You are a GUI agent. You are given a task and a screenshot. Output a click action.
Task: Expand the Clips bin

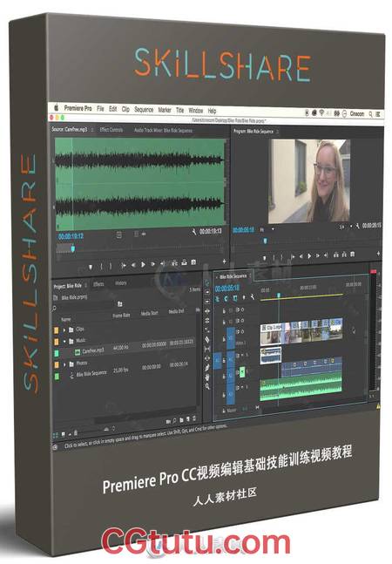click(x=64, y=330)
